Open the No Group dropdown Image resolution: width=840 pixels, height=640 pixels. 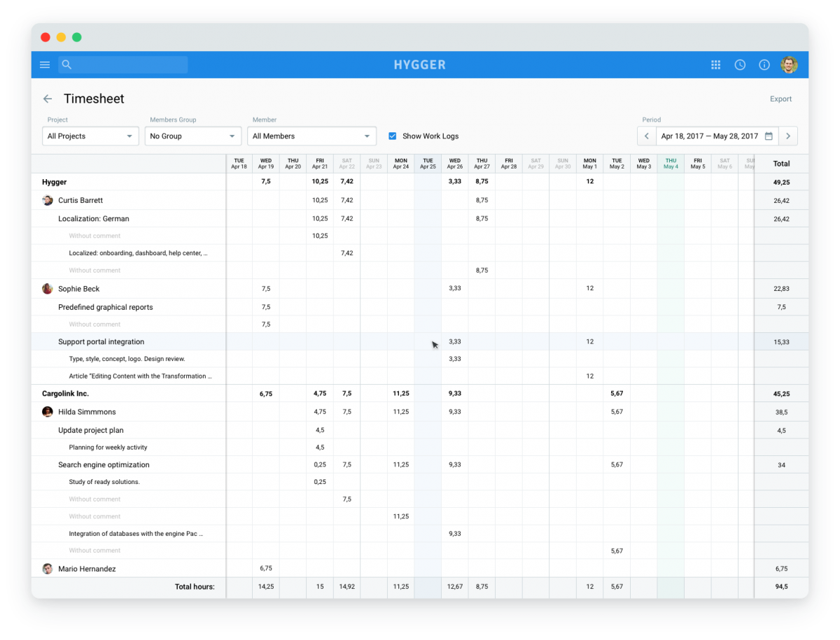[x=193, y=136]
